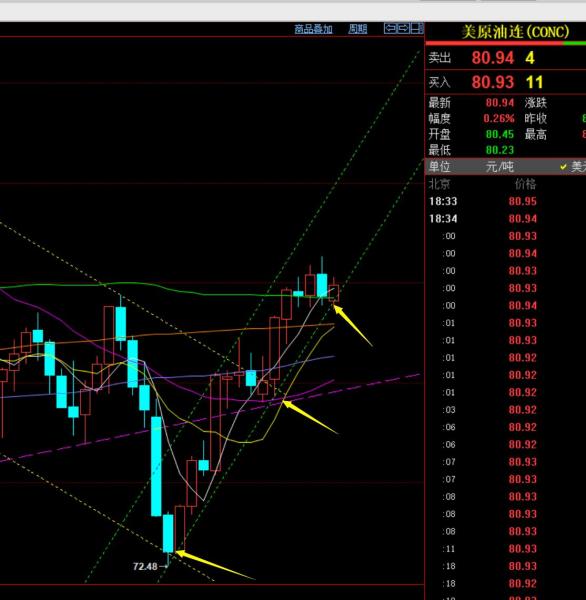Click the 72.48 low price label on chart

coord(145,566)
